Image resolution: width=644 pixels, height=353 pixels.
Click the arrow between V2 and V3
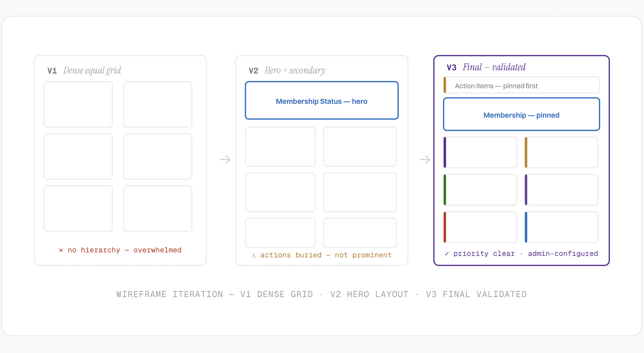[425, 160]
